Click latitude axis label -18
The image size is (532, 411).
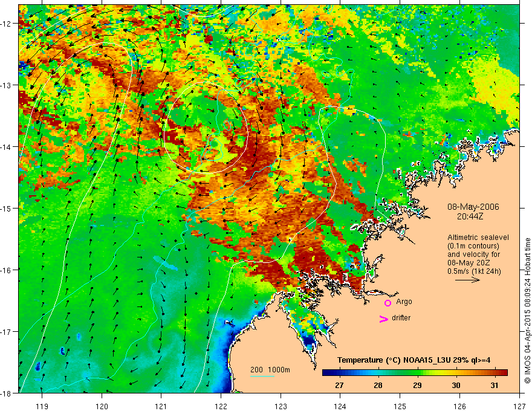pos(6,393)
